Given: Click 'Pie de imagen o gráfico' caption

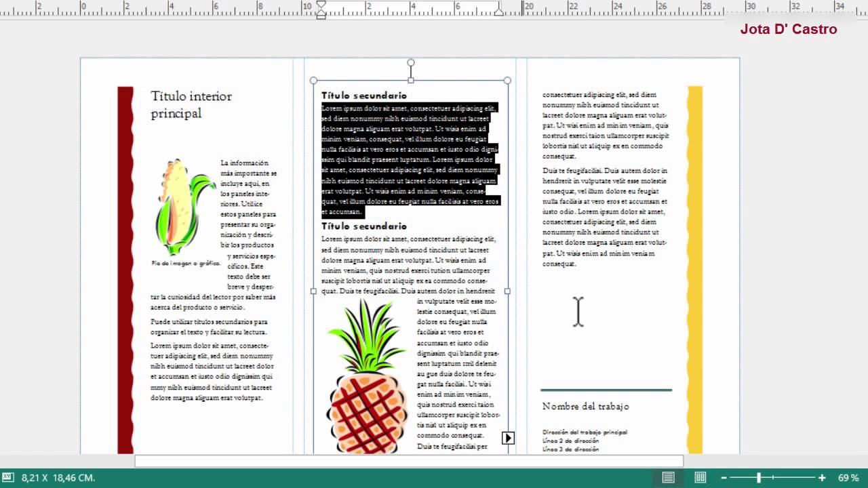Looking at the screenshot, I should click(186, 263).
